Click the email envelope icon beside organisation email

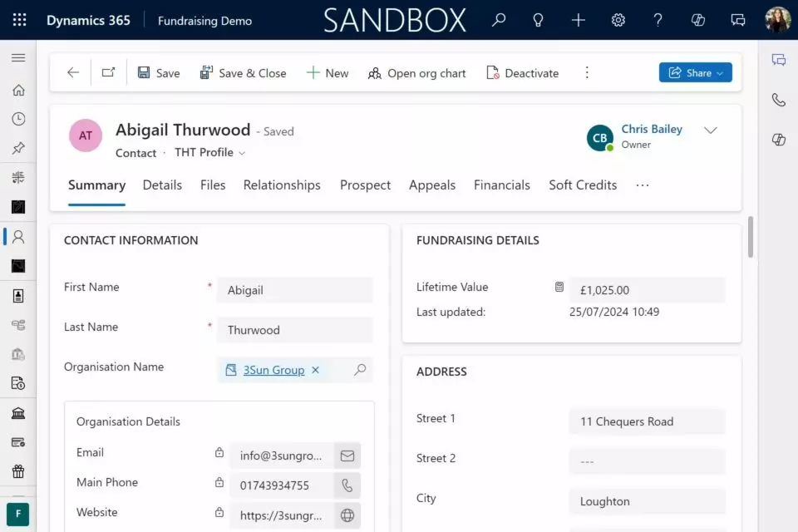[x=347, y=456]
